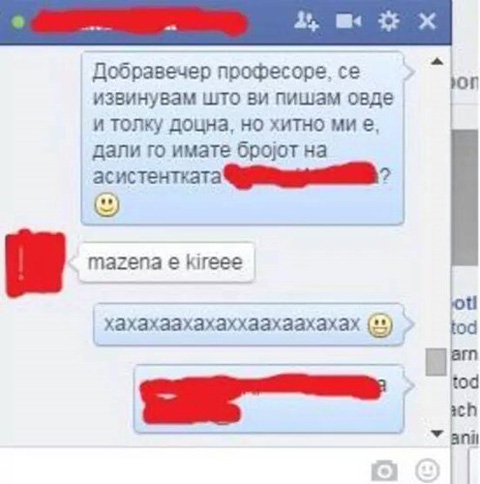
Task: Click the smiley emoticon in first message
Action: 107,205
